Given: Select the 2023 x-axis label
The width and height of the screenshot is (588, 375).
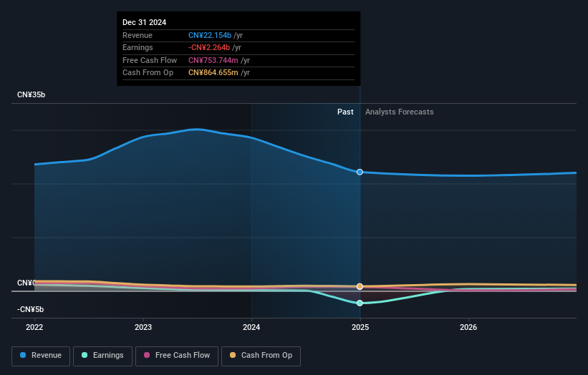Looking at the screenshot, I should pos(143,327).
